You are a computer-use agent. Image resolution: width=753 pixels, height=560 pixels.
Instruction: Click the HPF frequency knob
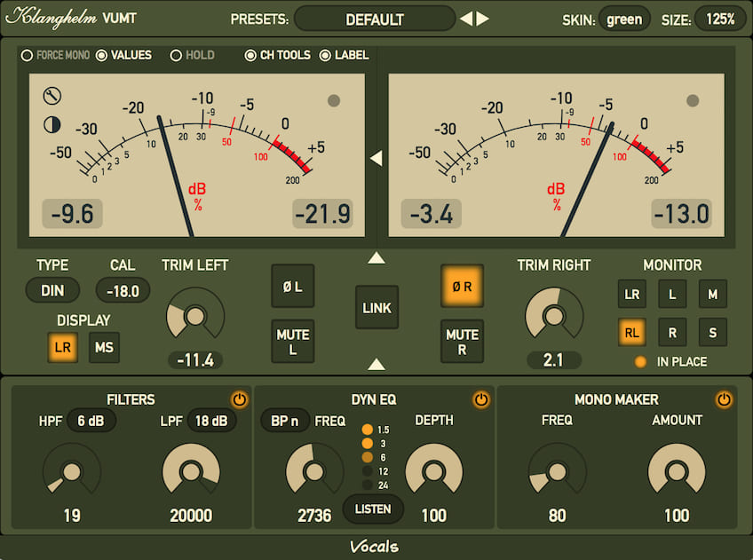coord(72,472)
